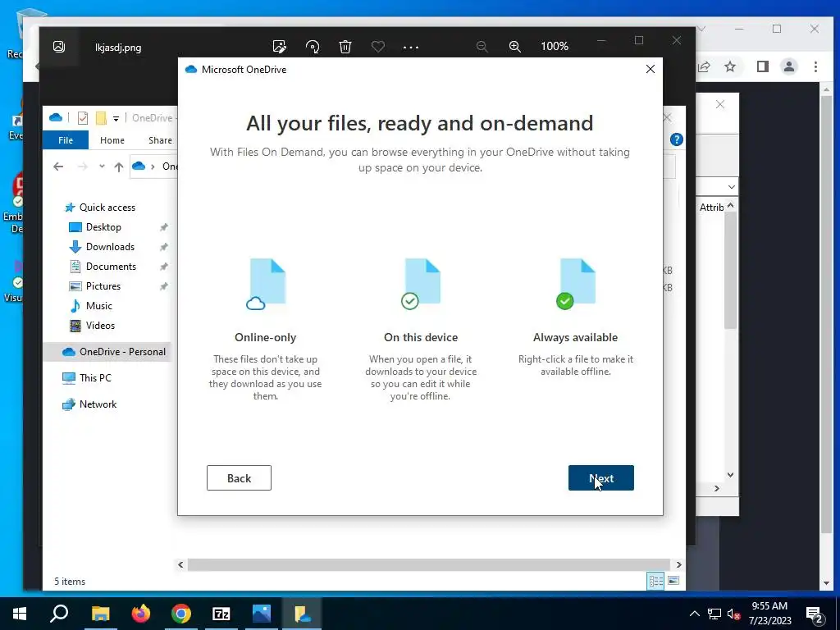840x630 pixels.
Task: Open notification center with 2 alerts
Action: 815,615
